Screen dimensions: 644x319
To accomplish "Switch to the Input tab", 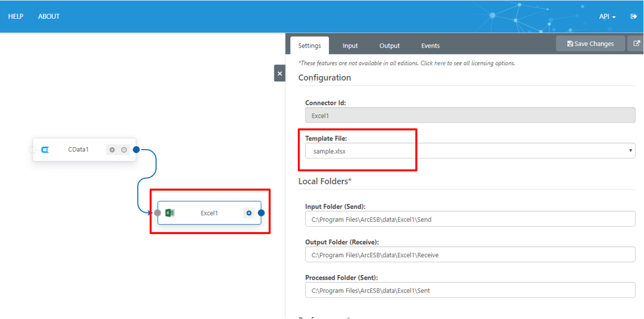I will 350,46.
